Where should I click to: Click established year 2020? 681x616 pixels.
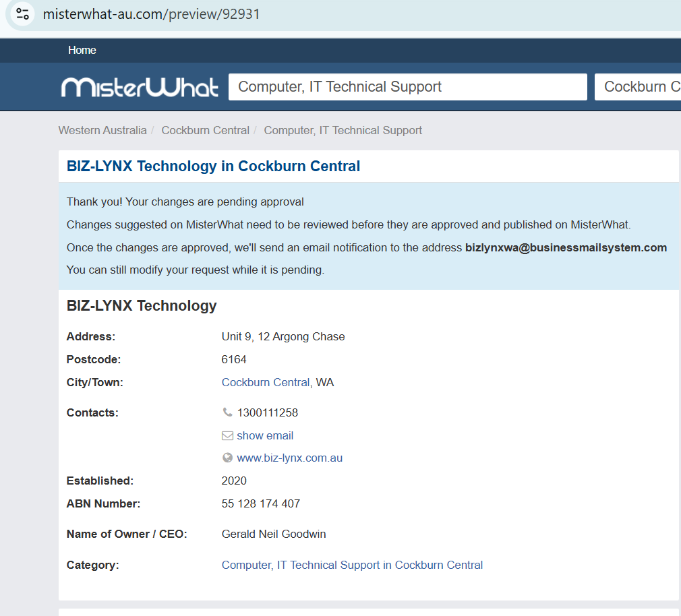[234, 481]
